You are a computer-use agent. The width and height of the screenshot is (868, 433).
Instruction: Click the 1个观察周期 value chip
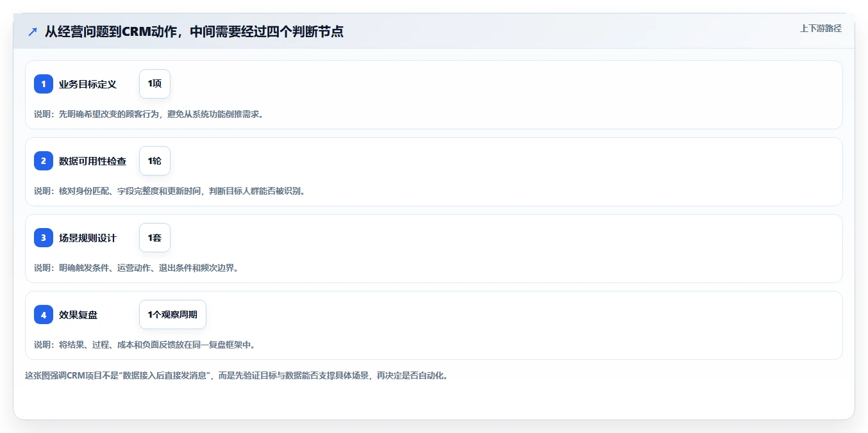click(172, 315)
